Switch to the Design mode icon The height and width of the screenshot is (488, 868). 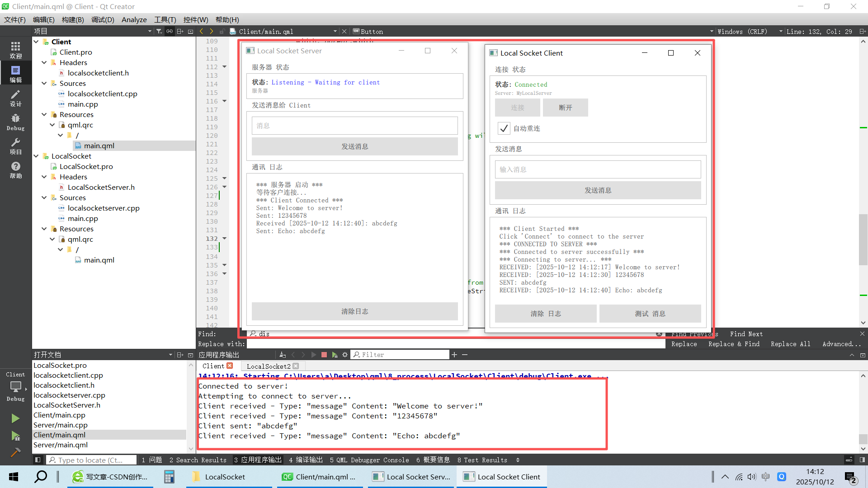(x=15, y=98)
